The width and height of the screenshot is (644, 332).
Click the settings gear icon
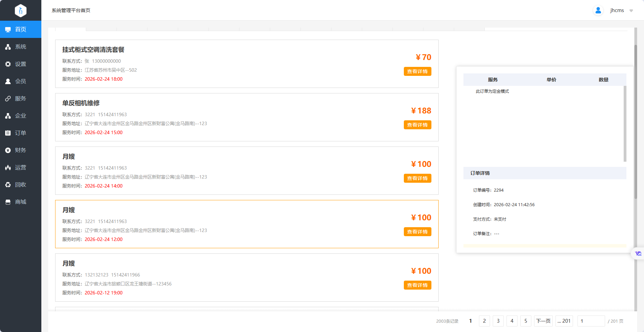[8, 64]
